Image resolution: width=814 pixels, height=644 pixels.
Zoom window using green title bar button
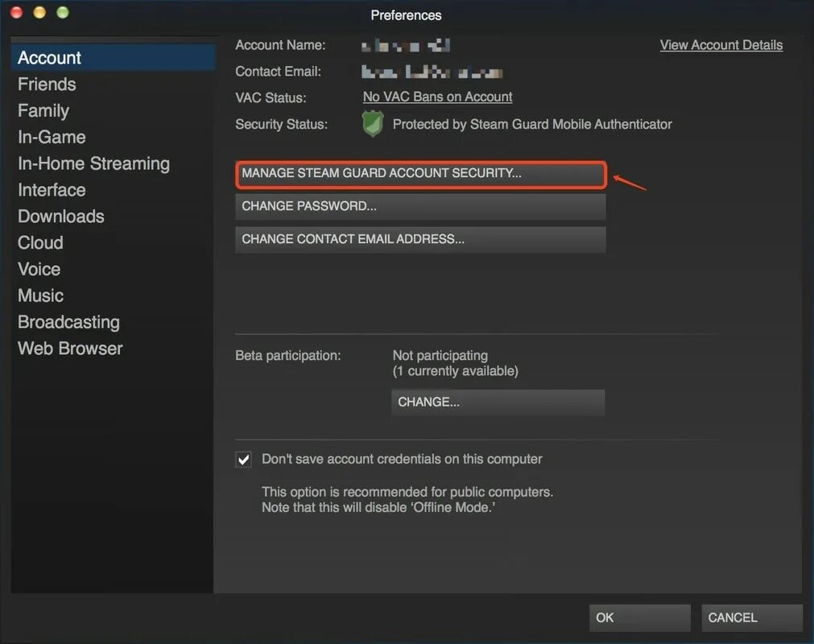pyautogui.click(x=63, y=12)
